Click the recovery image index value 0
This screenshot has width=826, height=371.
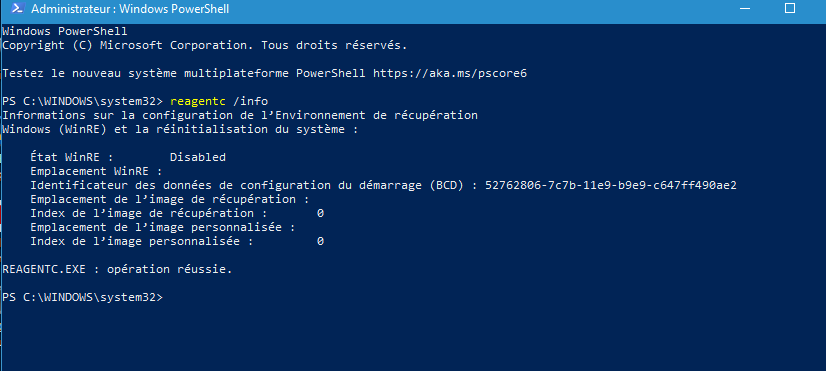[320, 213]
